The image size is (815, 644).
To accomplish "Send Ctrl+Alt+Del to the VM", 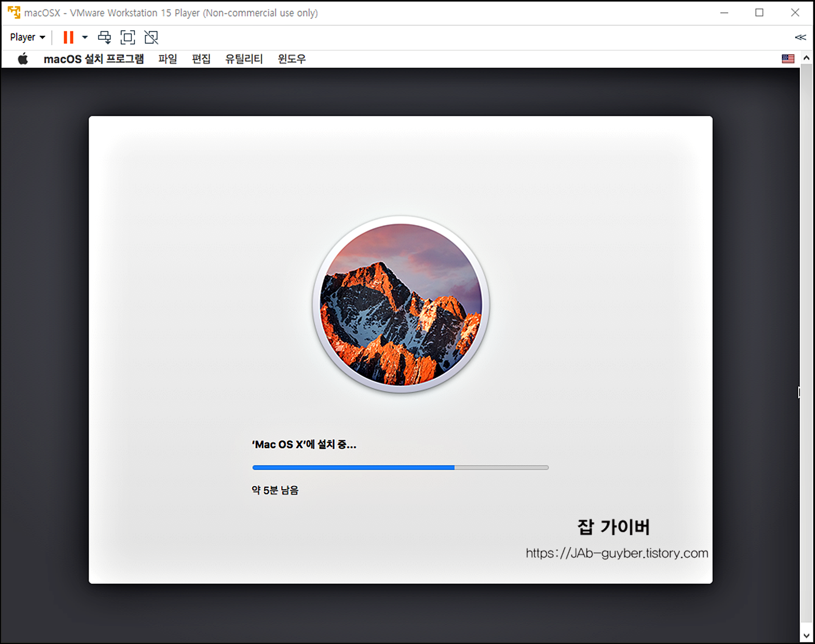I will (x=105, y=37).
